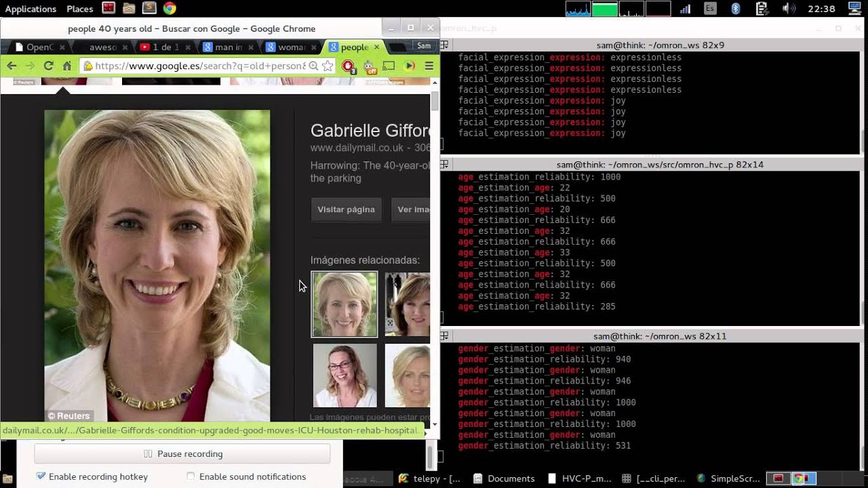868x488 pixels.
Task: Open Chrome's home page button
Action: tap(66, 66)
